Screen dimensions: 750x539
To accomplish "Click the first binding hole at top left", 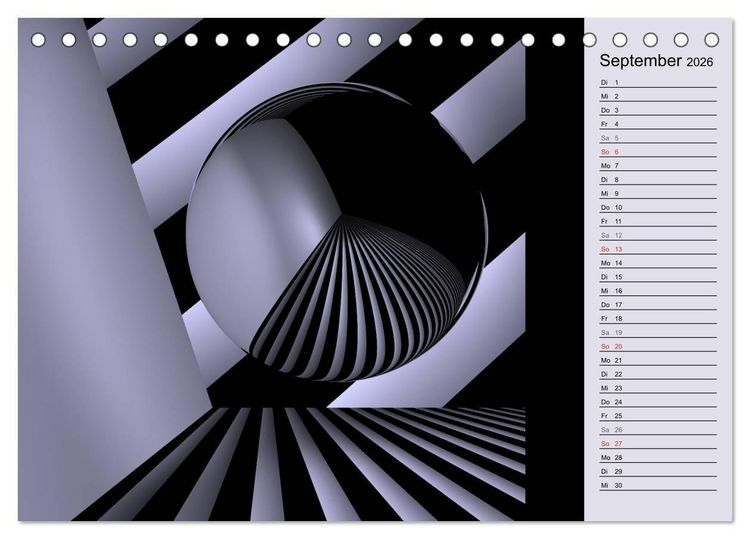I will coord(38,40).
